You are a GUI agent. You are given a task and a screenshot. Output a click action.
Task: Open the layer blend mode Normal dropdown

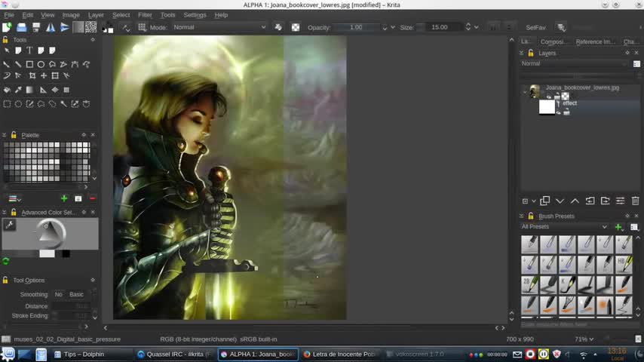click(574, 63)
